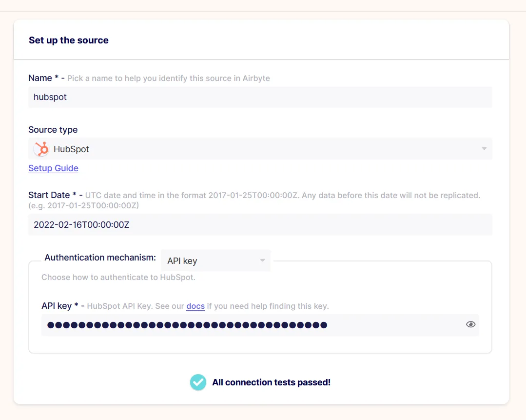Click the 'Start Date' field label

[x=49, y=195]
